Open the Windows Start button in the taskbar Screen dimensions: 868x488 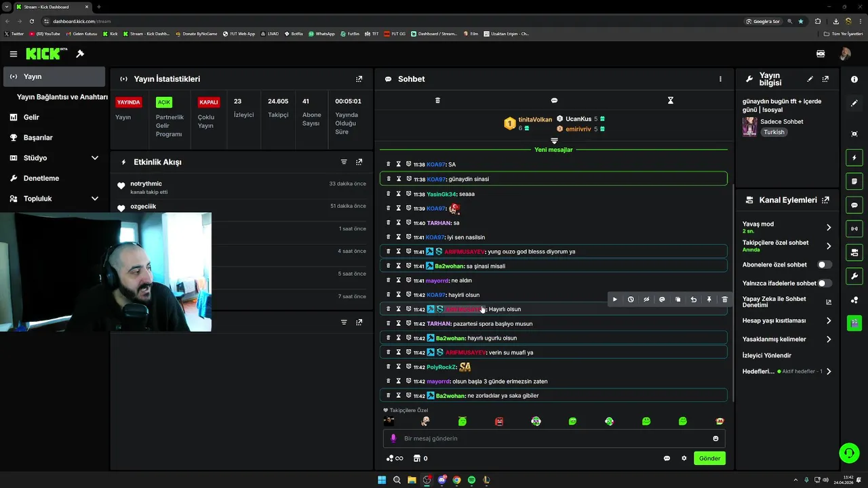382,480
